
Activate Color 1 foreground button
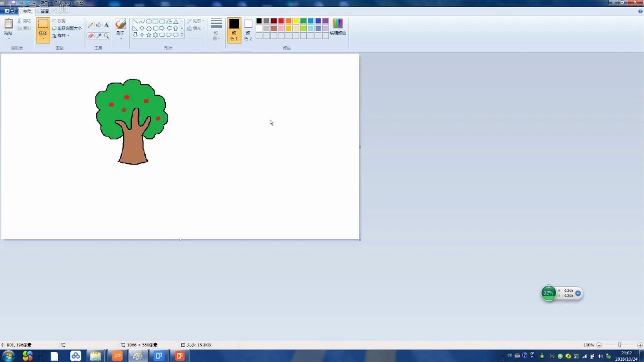pos(234,30)
